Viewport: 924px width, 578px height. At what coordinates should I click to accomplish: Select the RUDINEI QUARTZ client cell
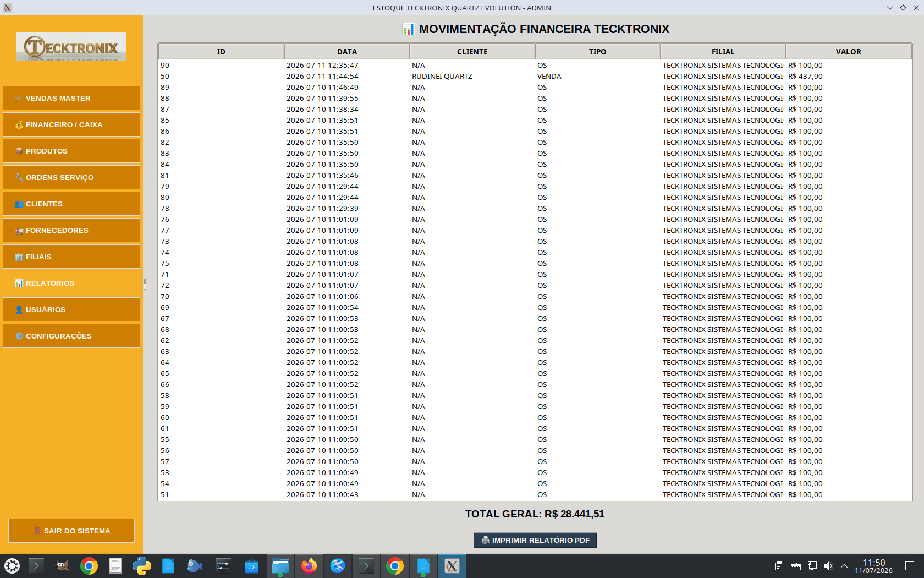pyautogui.click(x=442, y=77)
